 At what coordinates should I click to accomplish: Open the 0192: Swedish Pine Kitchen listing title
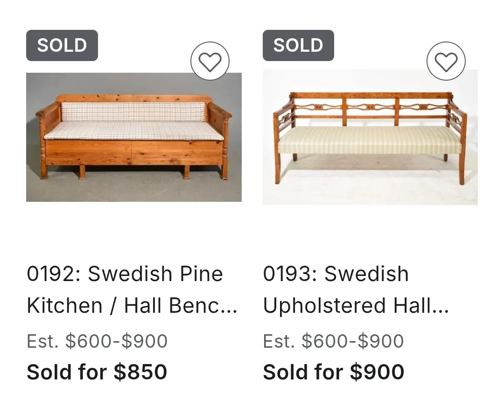click(132, 289)
